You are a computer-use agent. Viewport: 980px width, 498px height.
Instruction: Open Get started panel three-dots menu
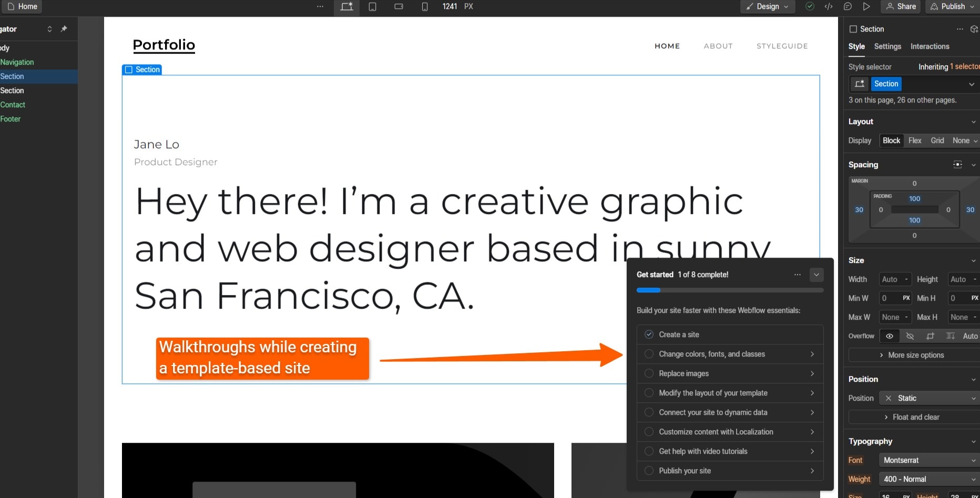798,275
